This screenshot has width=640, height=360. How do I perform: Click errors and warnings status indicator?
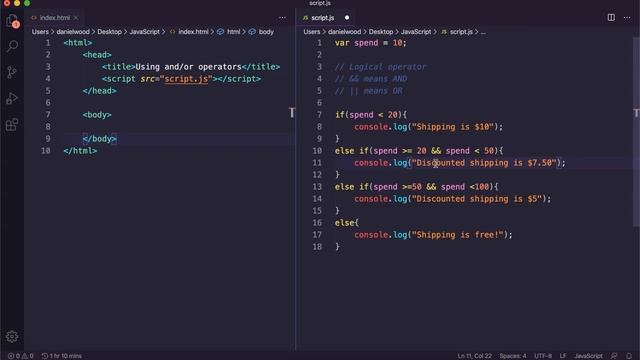[x=20, y=356]
